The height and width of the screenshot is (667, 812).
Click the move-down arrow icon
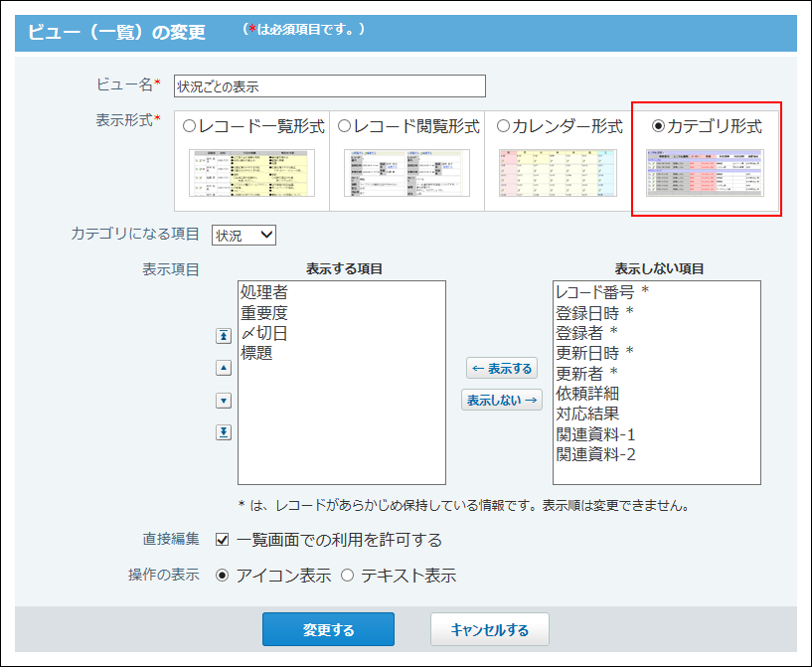[x=224, y=400]
